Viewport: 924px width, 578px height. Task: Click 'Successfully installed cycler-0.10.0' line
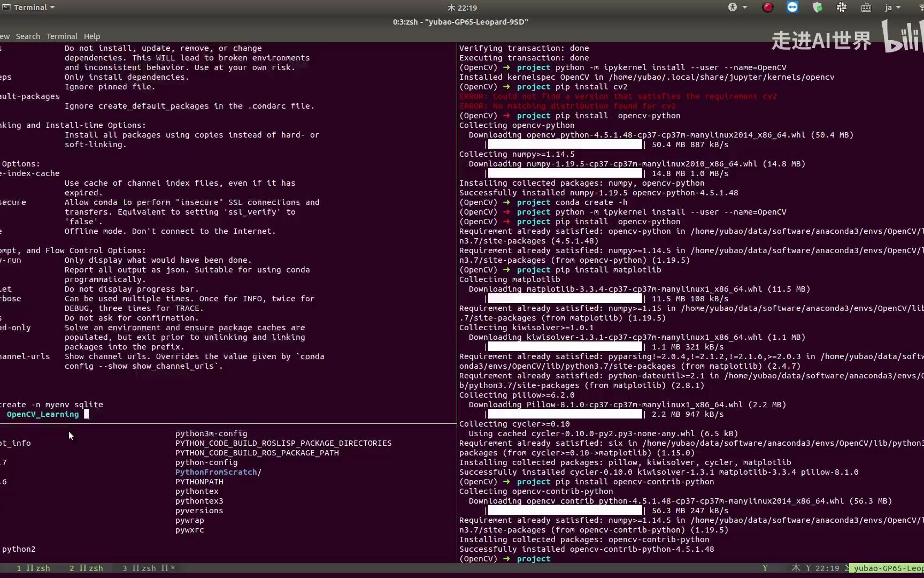659,472
